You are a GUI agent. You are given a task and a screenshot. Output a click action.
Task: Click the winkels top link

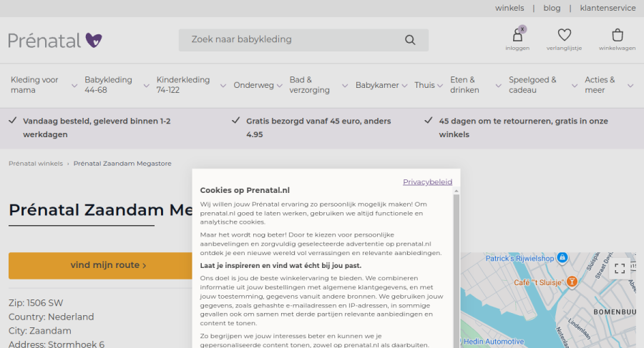pos(509,8)
